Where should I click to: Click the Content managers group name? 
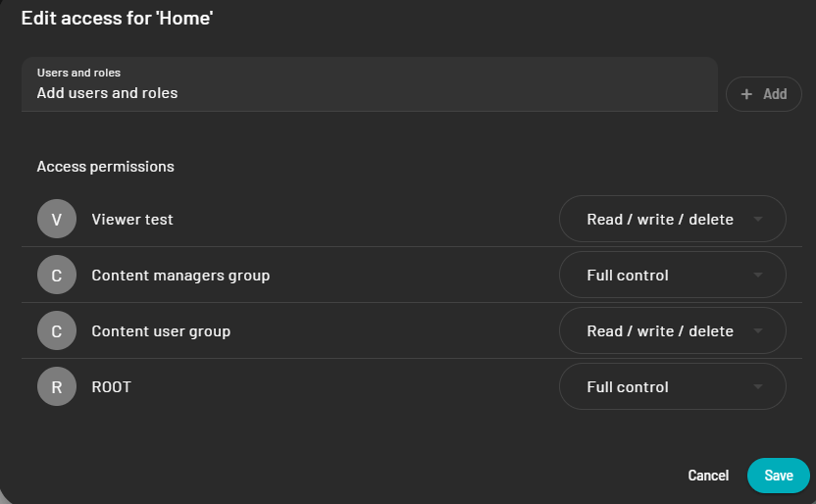coord(180,276)
